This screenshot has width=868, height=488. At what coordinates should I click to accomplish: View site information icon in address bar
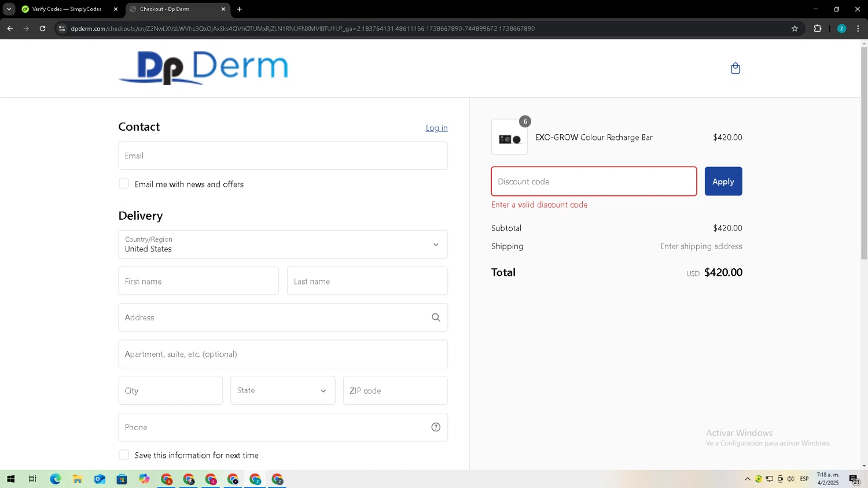62,28
